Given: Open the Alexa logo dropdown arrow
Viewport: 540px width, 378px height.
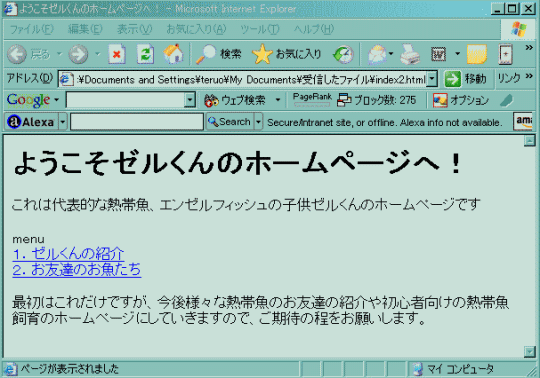Looking at the screenshot, I should (x=62, y=122).
